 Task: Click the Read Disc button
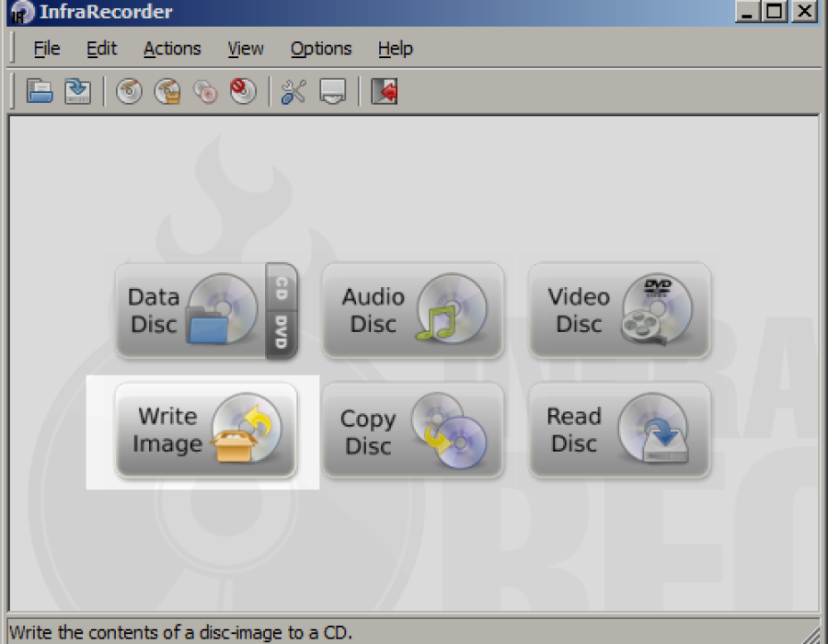619,431
